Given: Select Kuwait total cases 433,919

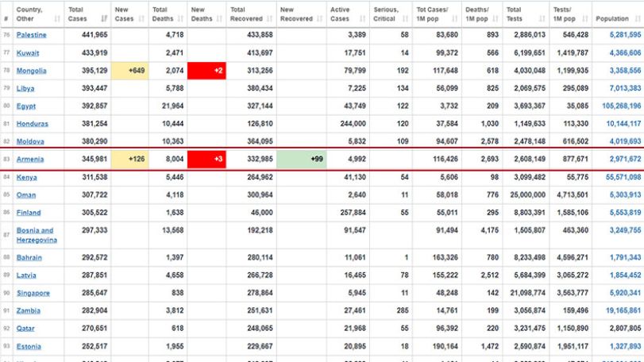Looking at the screenshot, I should point(94,53).
